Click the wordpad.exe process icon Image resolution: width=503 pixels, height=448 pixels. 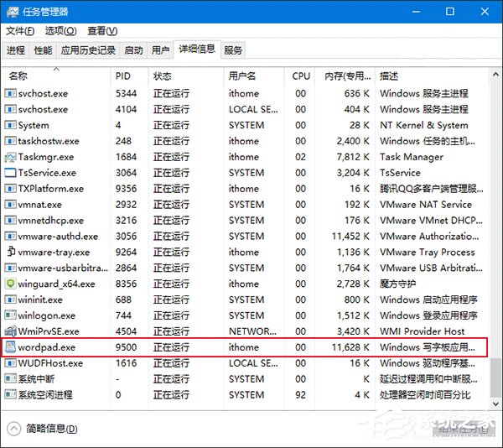(10, 347)
